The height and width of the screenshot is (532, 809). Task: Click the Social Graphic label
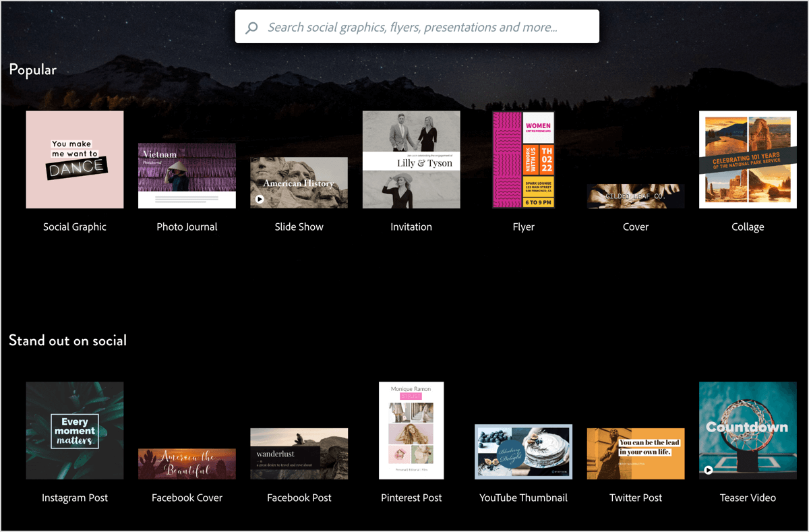(x=75, y=227)
